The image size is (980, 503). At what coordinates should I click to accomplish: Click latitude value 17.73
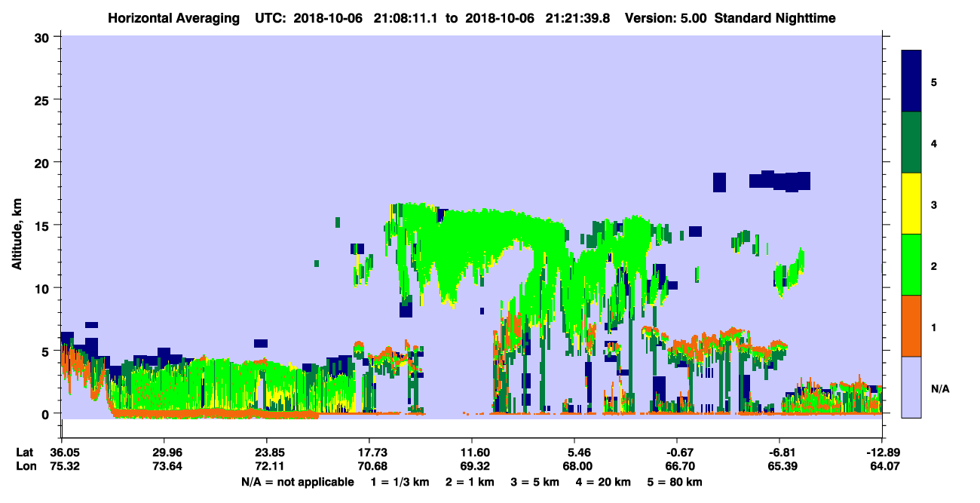point(369,452)
